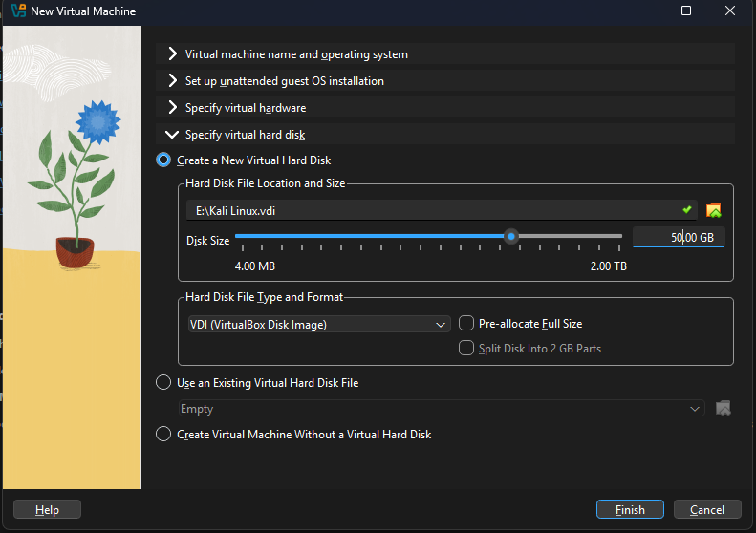
Task: Select Create a New Virtual Hard Disk
Action: coord(163,160)
